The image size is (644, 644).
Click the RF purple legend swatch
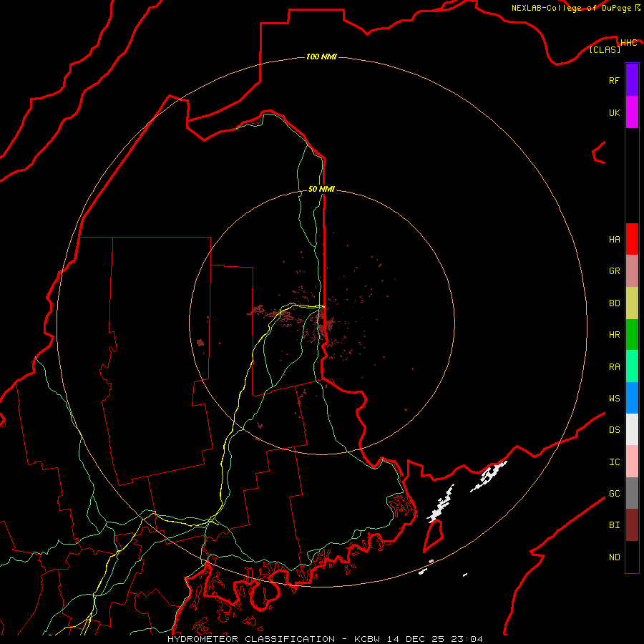tap(632, 80)
